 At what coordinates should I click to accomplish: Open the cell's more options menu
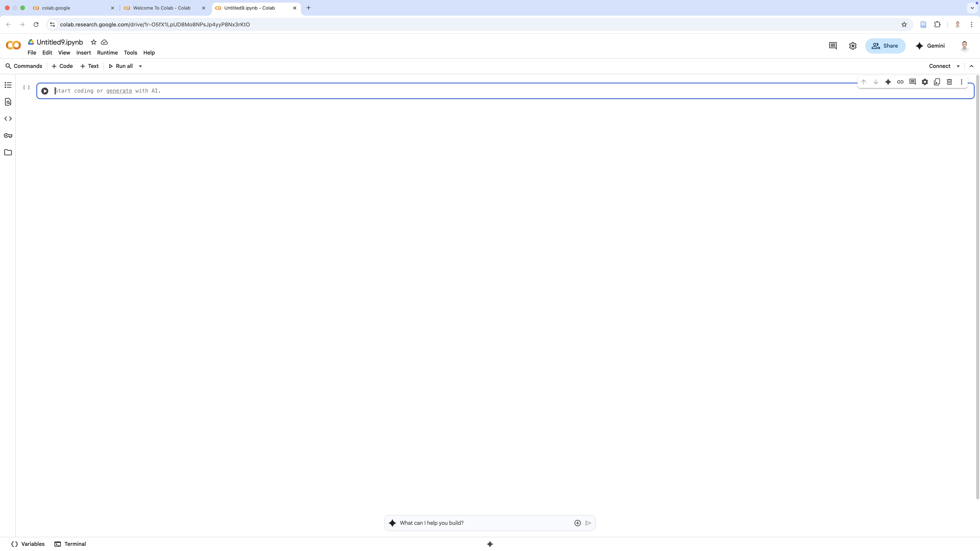tap(961, 82)
